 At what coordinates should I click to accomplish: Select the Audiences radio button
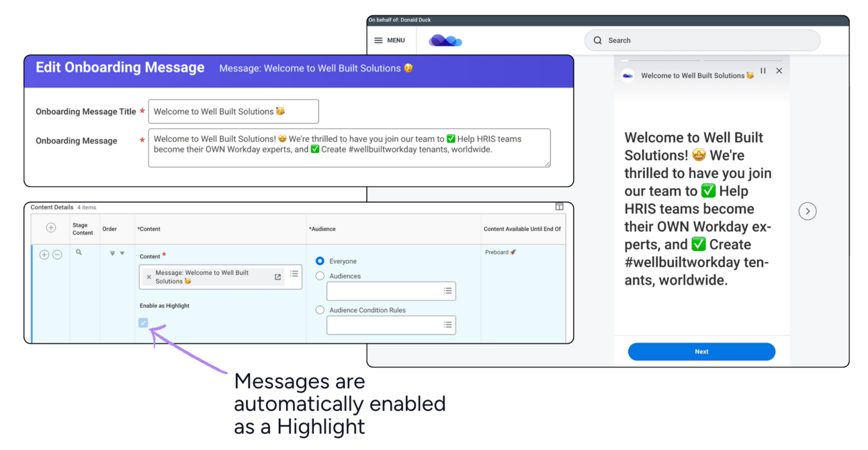point(320,276)
